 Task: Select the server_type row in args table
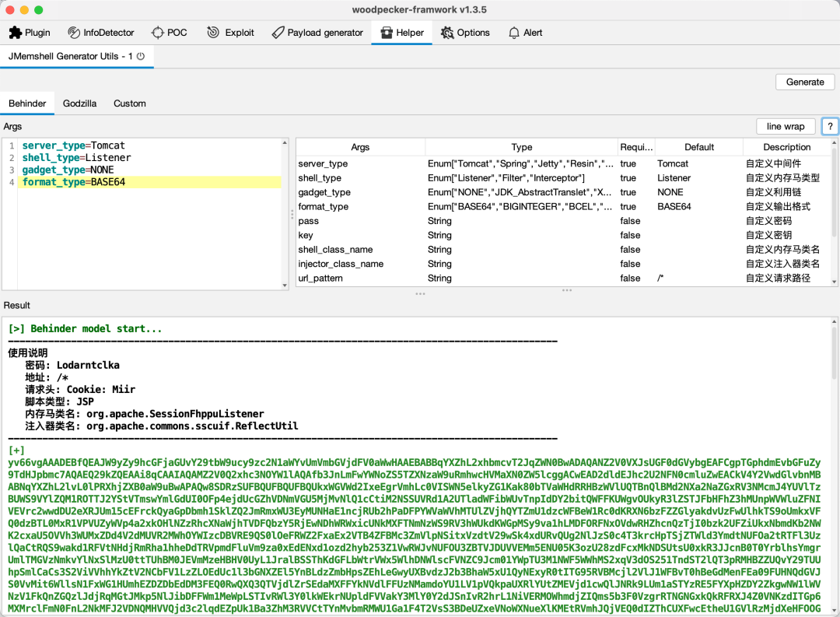click(x=563, y=163)
